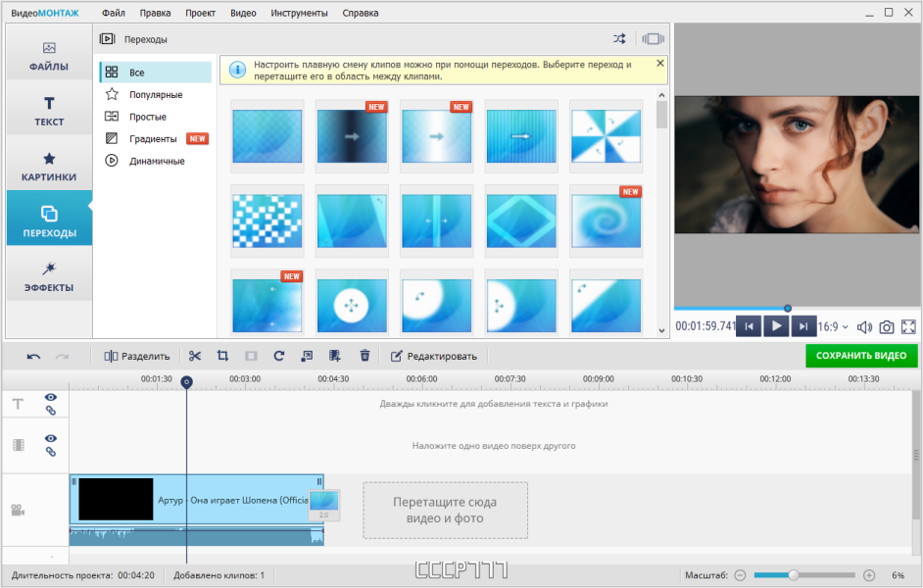923x588 pixels.
Task: Click the undo arrow icon
Action: (33, 357)
